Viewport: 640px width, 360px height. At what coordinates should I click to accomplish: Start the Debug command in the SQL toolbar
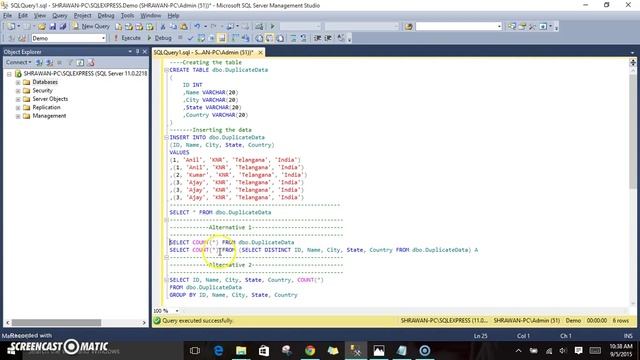tap(160, 38)
